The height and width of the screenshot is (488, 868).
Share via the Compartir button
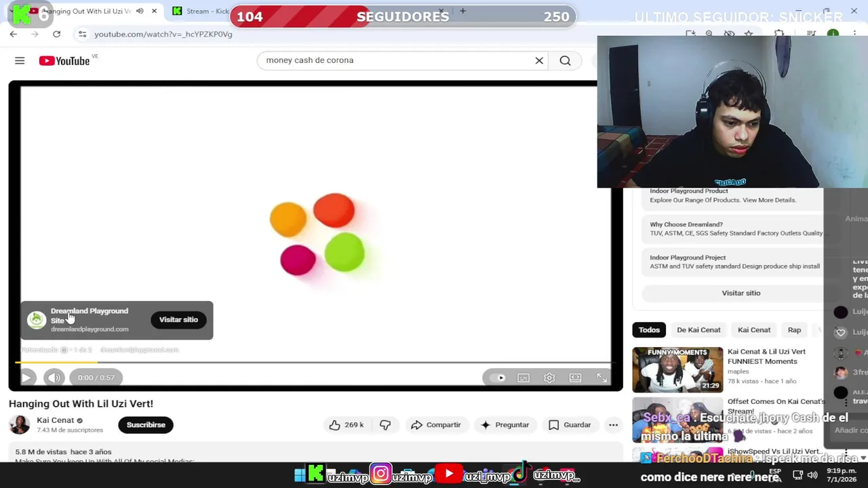click(x=435, y=425)
